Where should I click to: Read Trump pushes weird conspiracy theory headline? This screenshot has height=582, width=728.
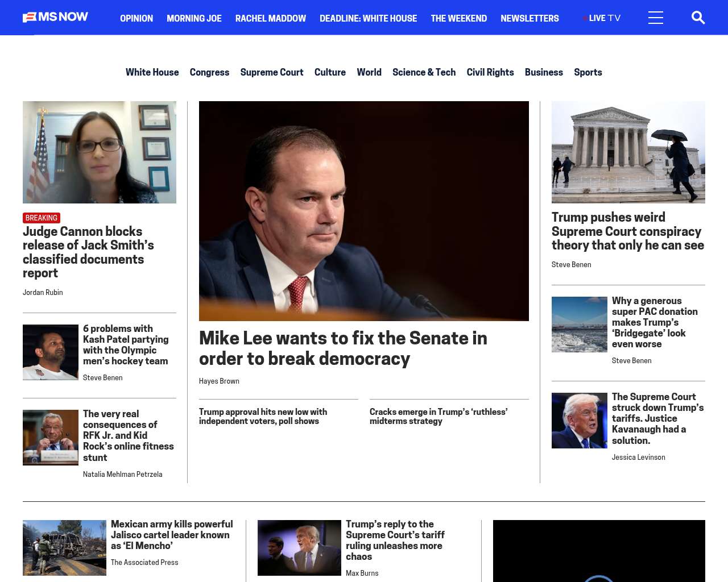pyautogui.click(x=628, y=231)
